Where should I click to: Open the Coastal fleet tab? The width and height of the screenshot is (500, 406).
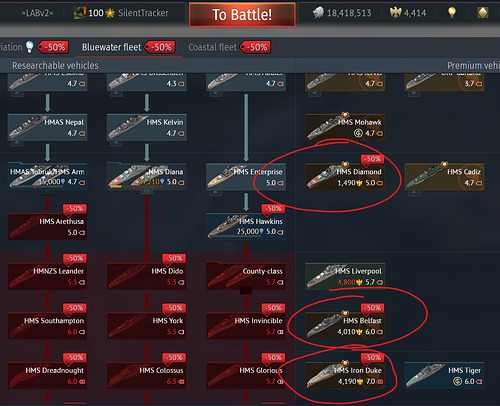coord(212,47)
